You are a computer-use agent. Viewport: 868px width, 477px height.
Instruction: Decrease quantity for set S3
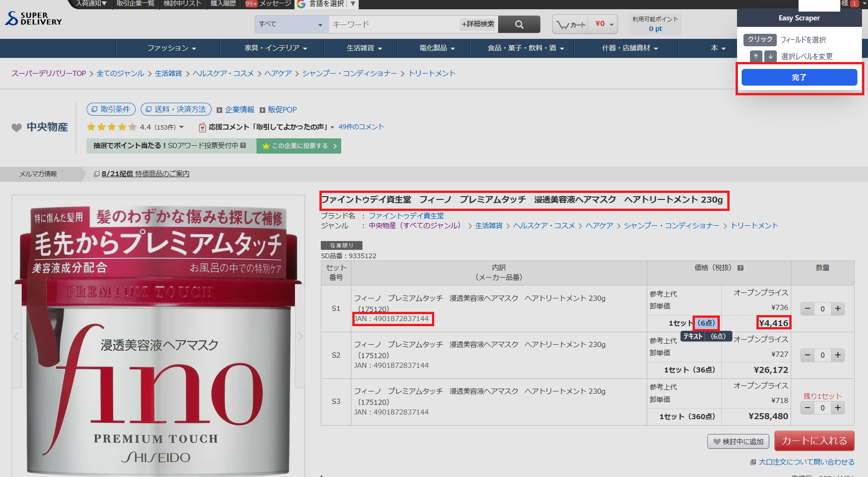(x=807, y=408)
